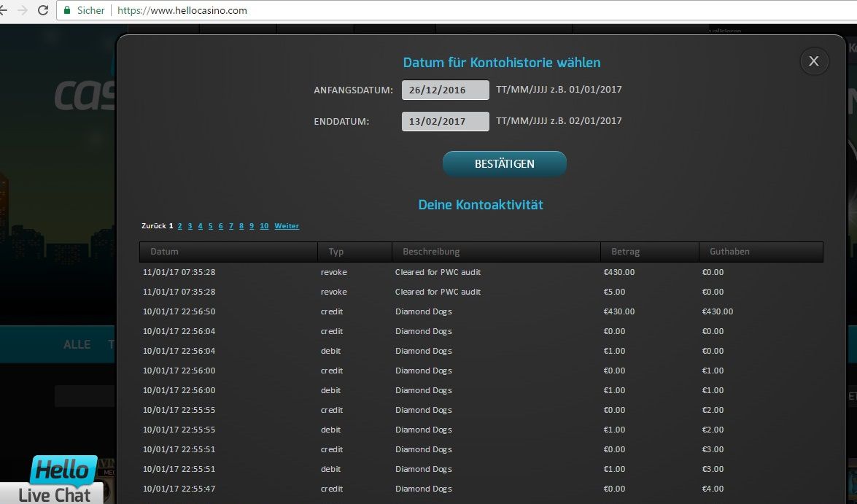Viewport: 857px width, 504px height.
Task: Select the 'Deine Kontoaktivität' heading
Action: coord(481,204)
